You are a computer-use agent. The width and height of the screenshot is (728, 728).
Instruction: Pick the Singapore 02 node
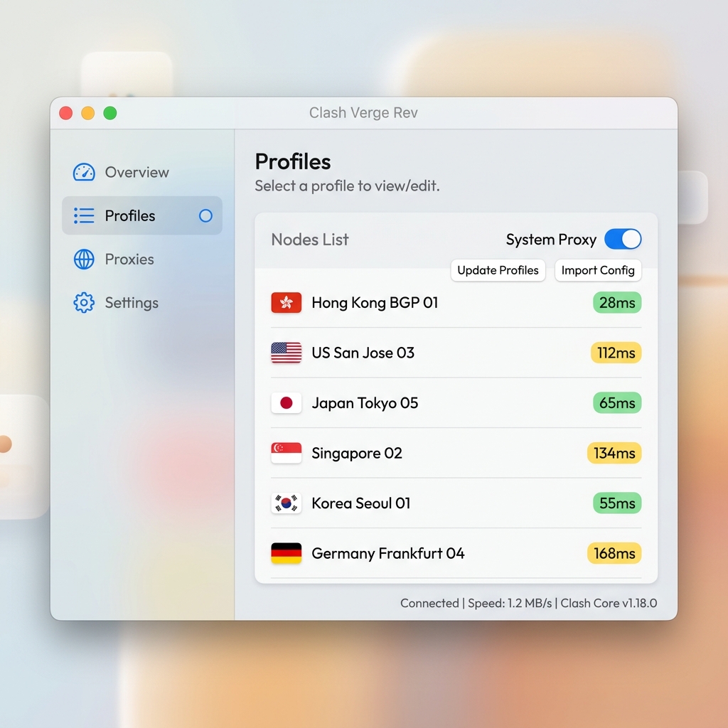point(456,453)
